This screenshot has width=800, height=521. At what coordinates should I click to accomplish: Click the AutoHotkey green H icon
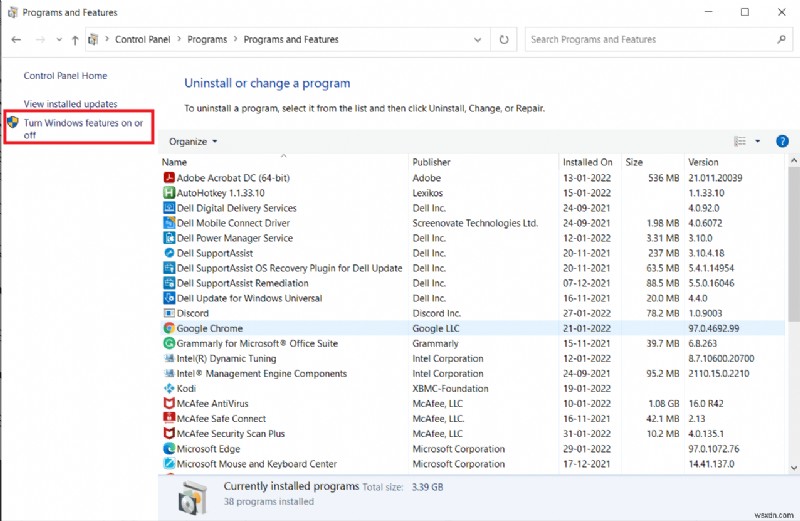(169, 193)
